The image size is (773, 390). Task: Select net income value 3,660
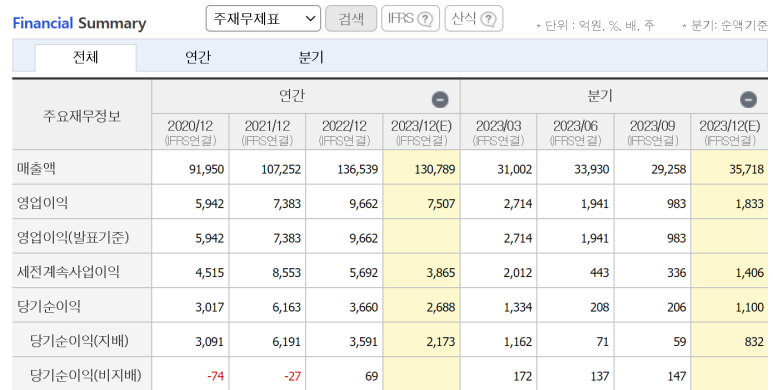pos(364,307)
